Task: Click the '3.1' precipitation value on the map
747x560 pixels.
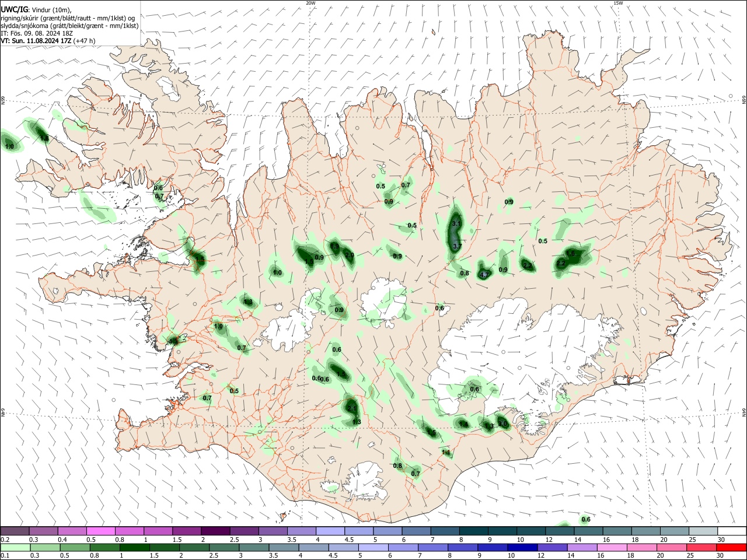Action: click(x=456, y=223)
